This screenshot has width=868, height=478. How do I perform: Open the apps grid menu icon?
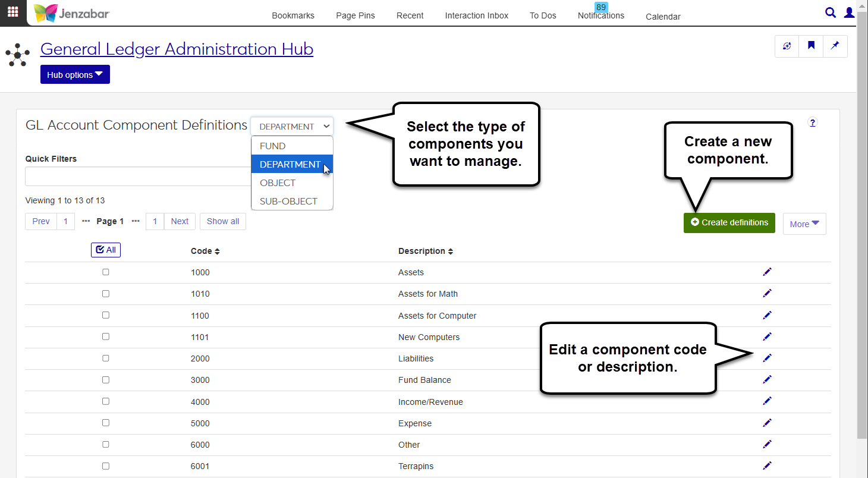tap(12, 12)
